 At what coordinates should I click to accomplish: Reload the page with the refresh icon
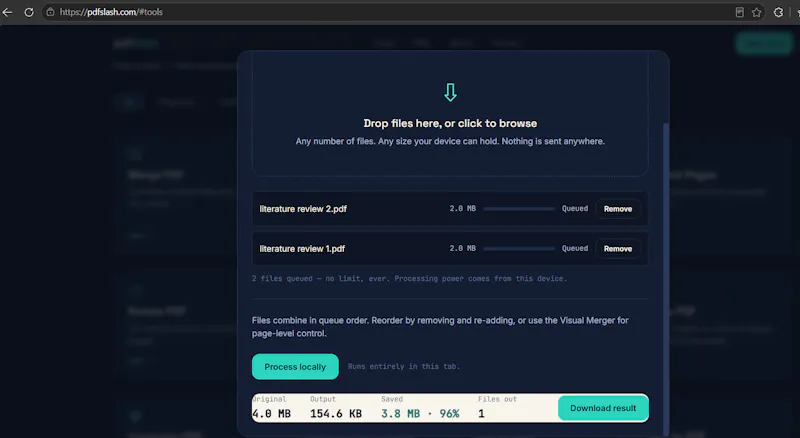pyautogui.click(x=29, y=12)
